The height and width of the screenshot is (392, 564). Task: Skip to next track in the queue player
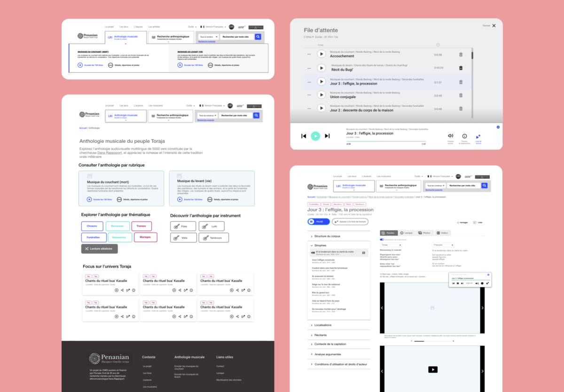point(328,136)
